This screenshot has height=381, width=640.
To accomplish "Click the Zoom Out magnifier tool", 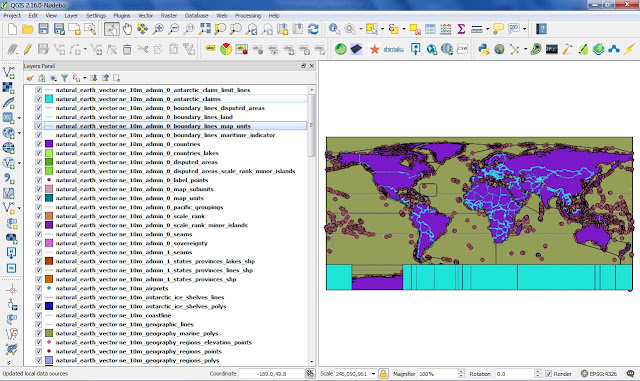I will coord(173,29).
